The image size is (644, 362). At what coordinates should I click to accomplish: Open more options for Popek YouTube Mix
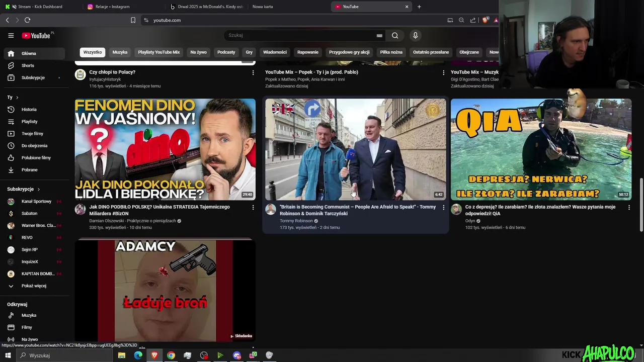(x=443, y=72)
